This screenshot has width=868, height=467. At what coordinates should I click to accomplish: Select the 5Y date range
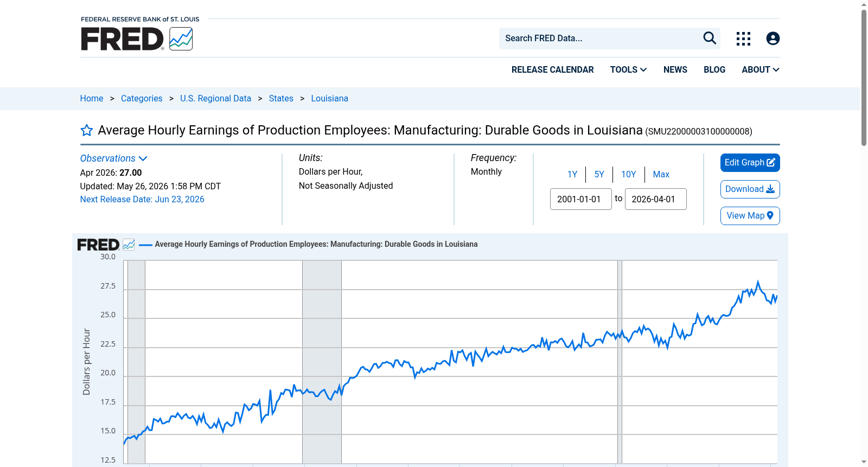point(599,174)
